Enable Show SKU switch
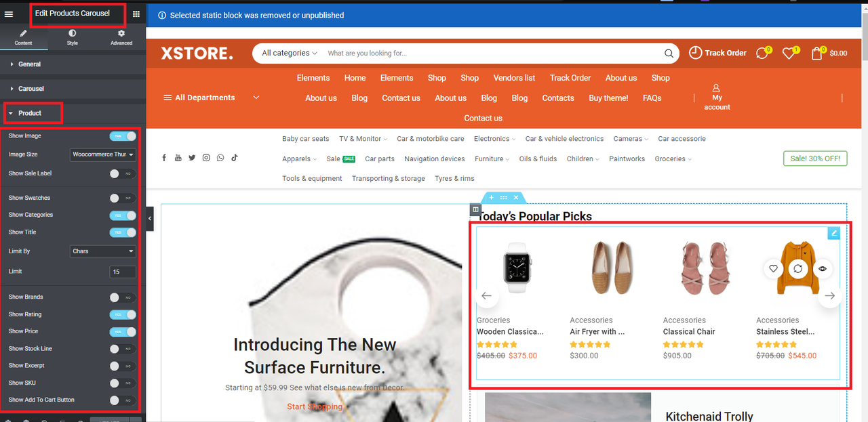Viewport: 868px width, 422px height. click(x=123, y=383)
